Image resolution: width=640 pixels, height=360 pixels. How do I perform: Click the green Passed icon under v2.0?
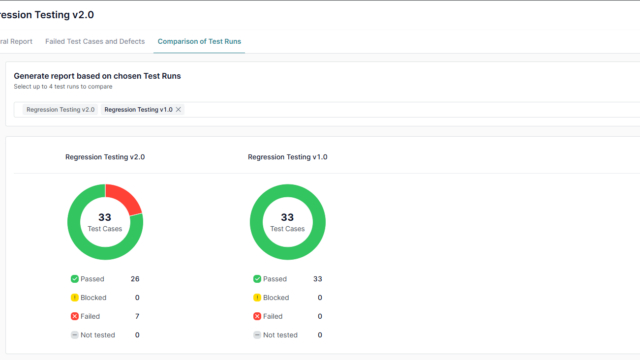[75, 279]
